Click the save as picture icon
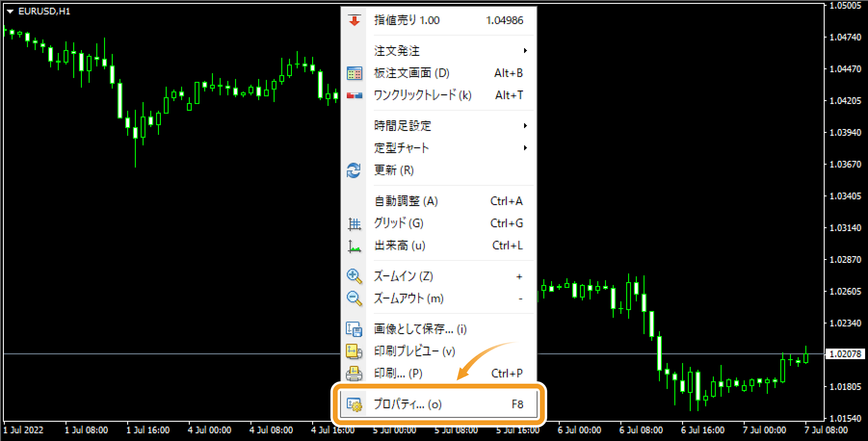Viewport: 868px width, 441px height. [x=354, y=329]
